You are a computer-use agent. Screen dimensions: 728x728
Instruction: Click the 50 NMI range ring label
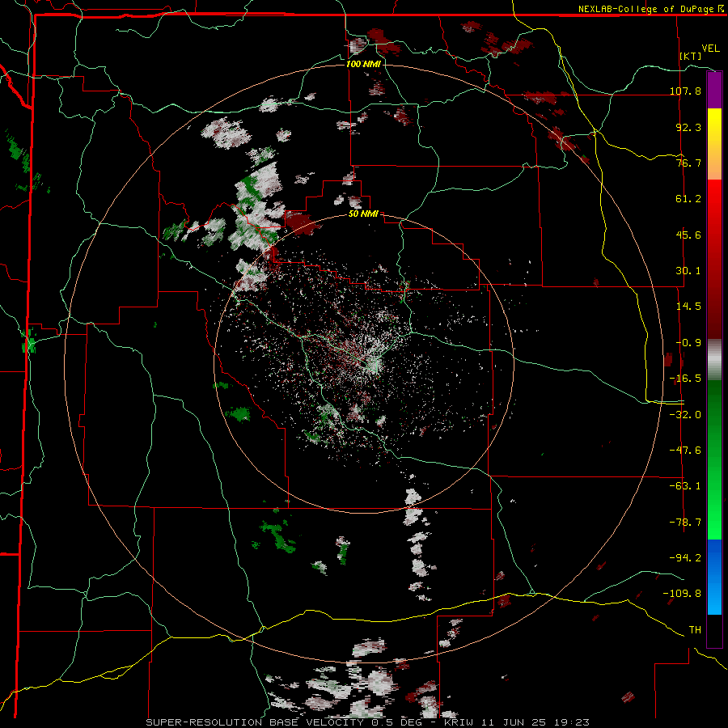coord(363,214)
